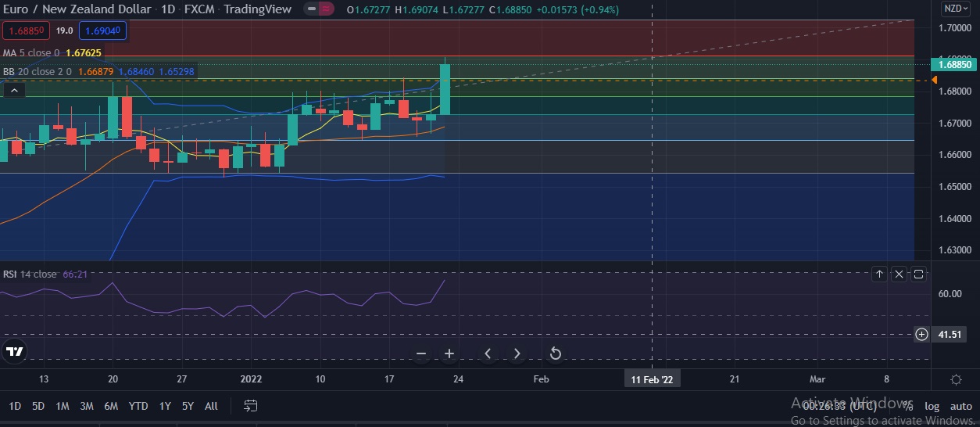The width and height of the screenshot is (980, 427).
Task: Zoom out the chart with minus button
Action: [421, 353]
